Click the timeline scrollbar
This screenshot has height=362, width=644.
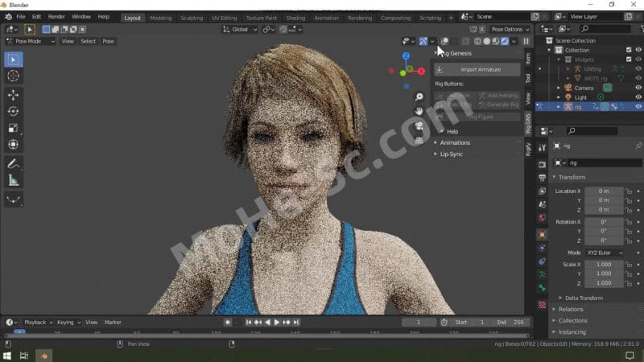click(266, 335)
